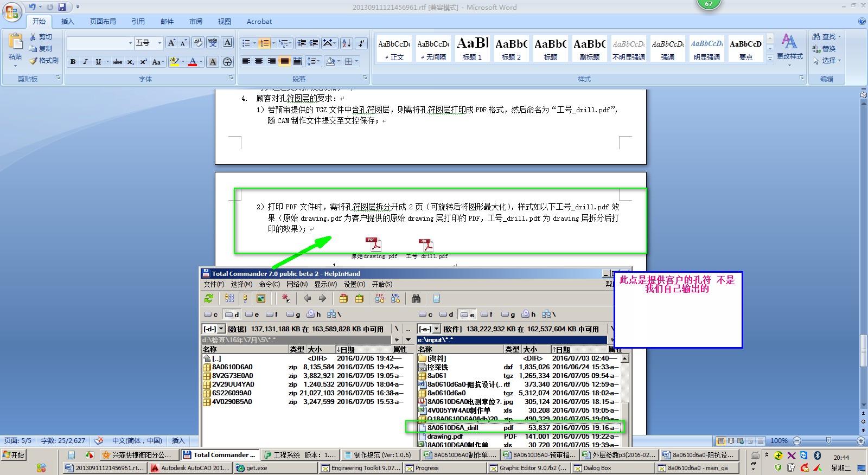Switch to the 插入 ribbon tab
Viewport: 868px width, 475px height.
click(67, 21)
